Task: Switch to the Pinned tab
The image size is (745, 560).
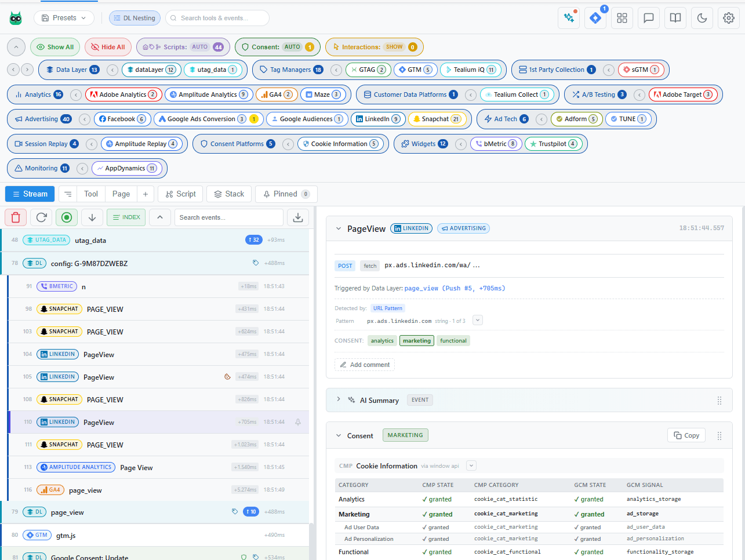Action: coord(286,194)
